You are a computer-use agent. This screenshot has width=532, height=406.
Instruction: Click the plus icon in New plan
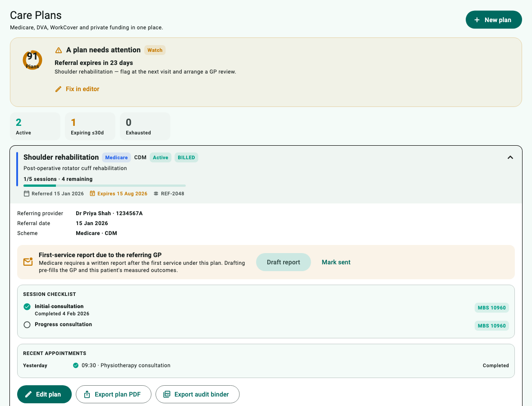pos(477,20)
